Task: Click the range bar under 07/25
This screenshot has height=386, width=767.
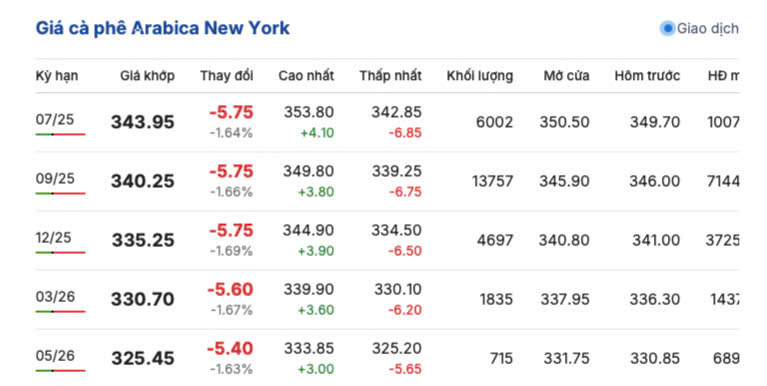Action: 60,134
